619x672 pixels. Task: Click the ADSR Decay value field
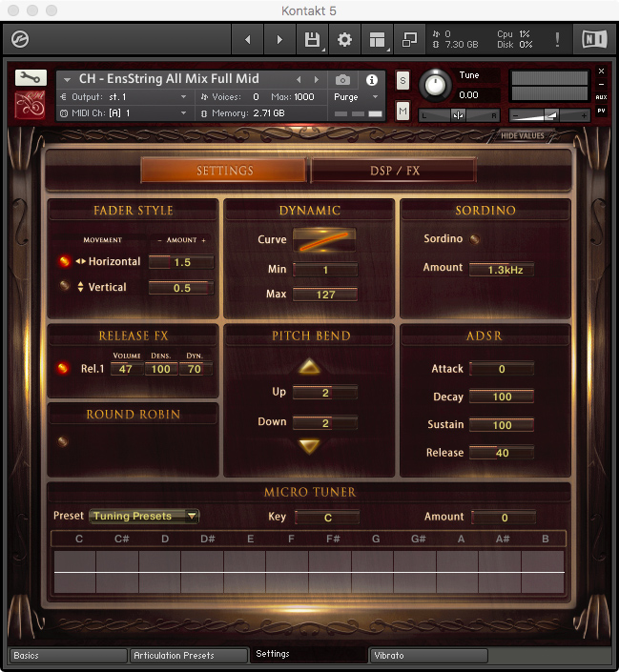502,397
